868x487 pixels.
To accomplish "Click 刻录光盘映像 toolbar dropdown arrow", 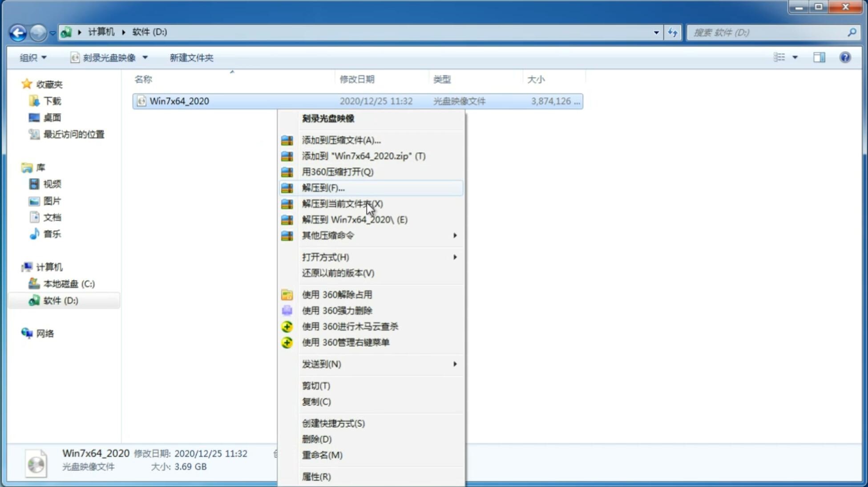I will [x=145, y=57].
